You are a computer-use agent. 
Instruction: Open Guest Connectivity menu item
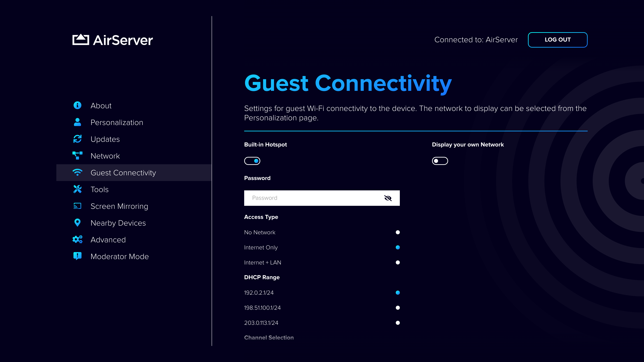coord(123,173)
